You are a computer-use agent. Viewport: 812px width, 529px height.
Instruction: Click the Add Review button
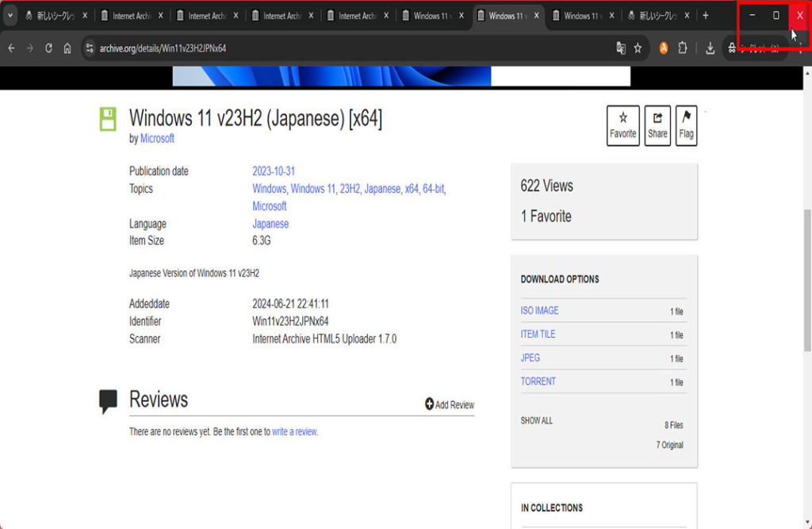[x=450, y=404]
